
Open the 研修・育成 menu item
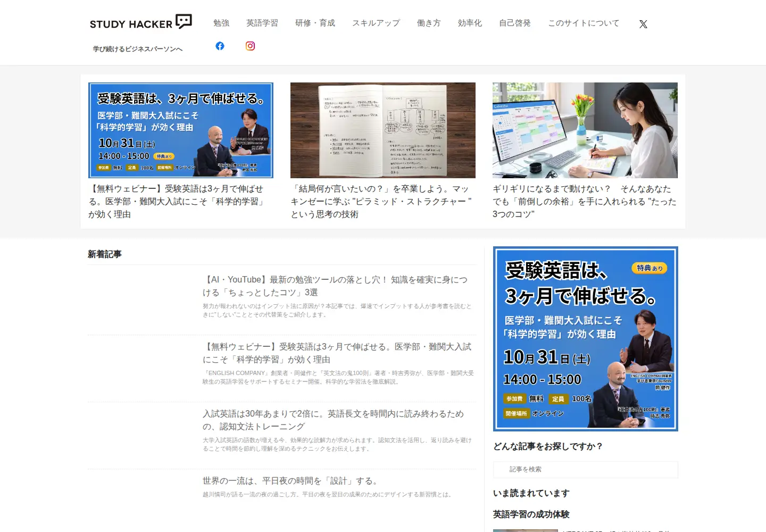tap(315, 23)
